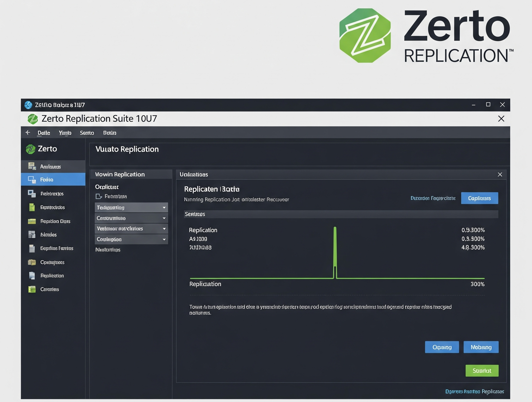Click the Repiction Elors sidebar icon
Image resolution: width=532 pixels, height=402 pixels.
click(32, 221)
